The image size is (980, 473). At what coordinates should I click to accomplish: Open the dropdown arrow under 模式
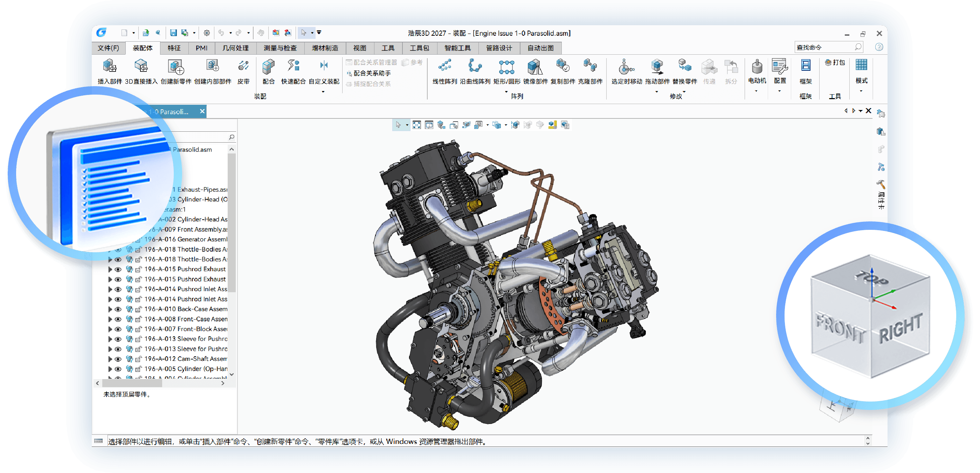(861, 91)
